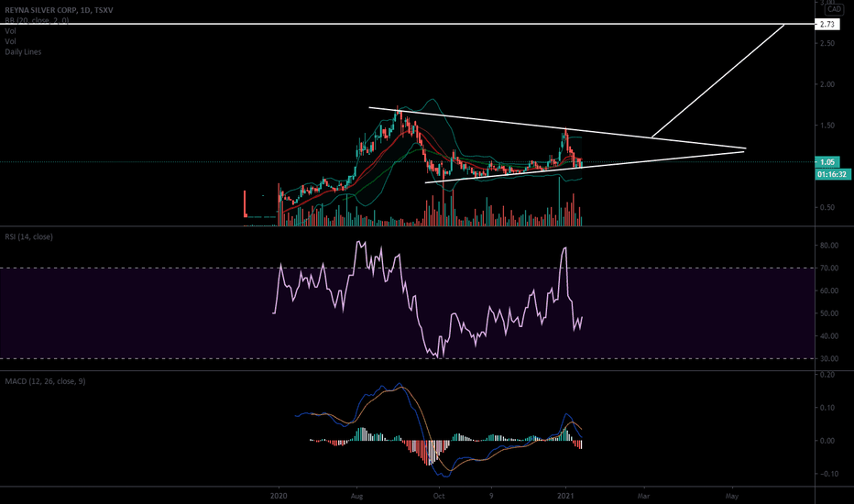Click the 40.00 RSI axis label
This screenshot has width=854, height=504.
coord(829,336)
